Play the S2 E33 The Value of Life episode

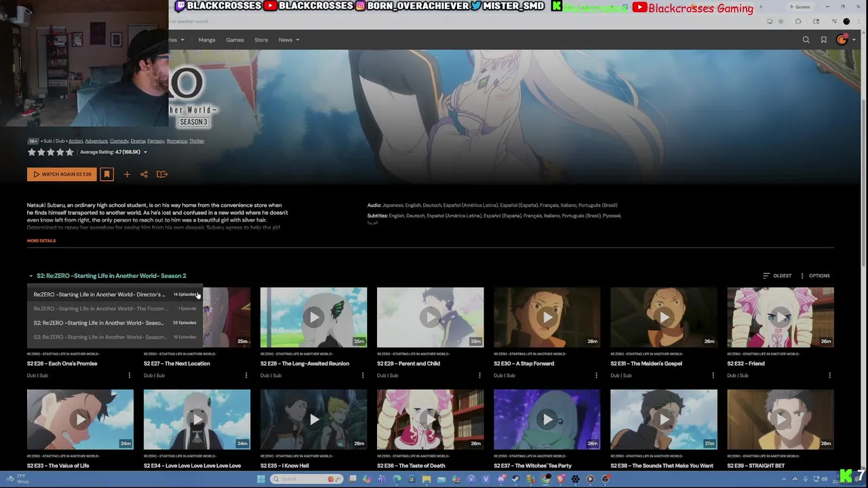tap(80, 419)
